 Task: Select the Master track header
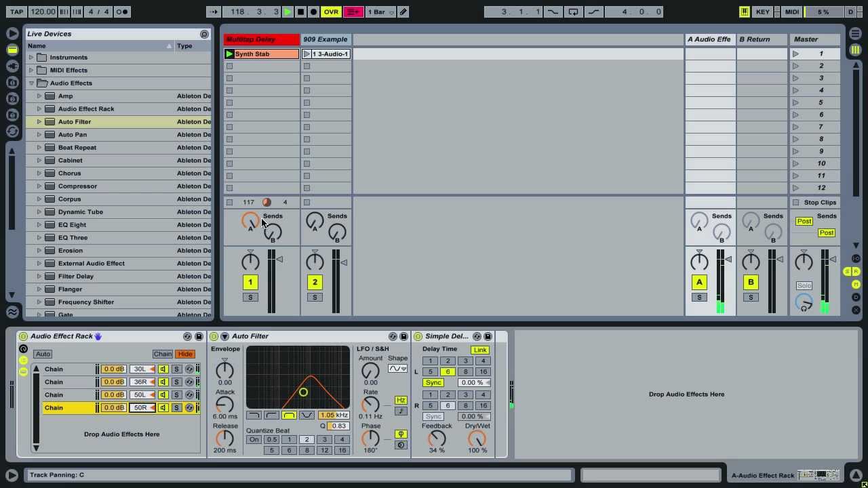[814, 39]
